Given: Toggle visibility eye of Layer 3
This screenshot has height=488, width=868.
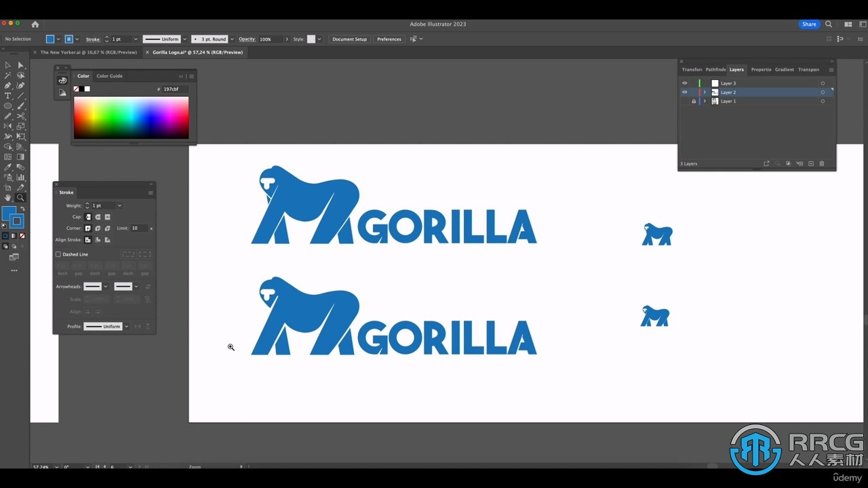Looking at the screenshot, I should coord(684,83).
